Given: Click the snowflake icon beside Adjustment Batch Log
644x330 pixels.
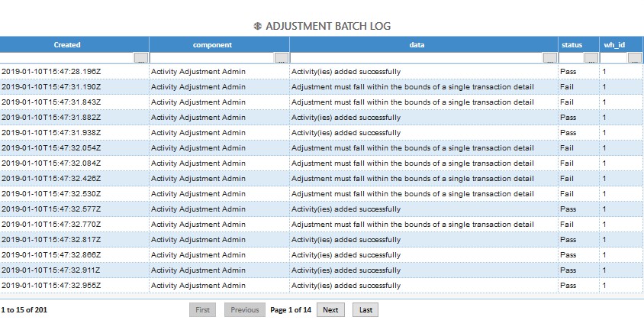Looking at the screenshot, I should point(257,27).
